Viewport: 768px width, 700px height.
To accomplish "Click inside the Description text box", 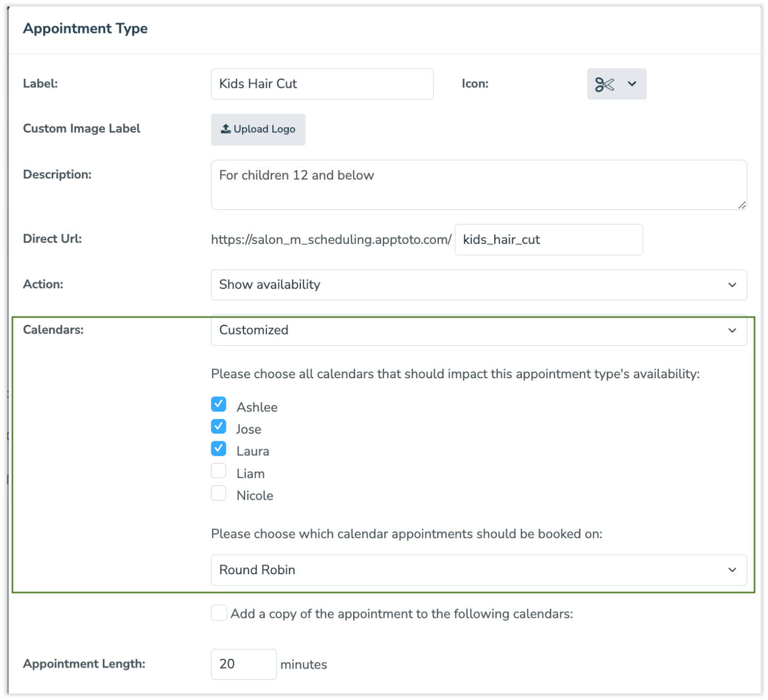I will coord(478,184).
